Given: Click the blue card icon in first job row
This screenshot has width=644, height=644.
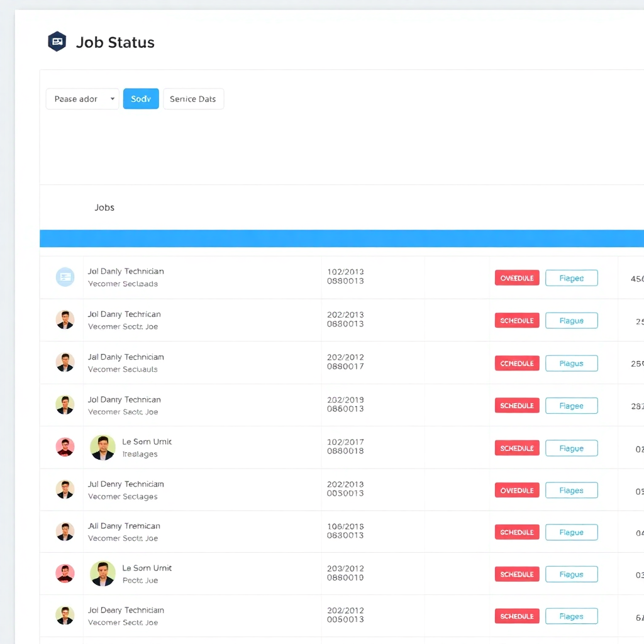Looking at the screenshot, I should tap(65, 277).
